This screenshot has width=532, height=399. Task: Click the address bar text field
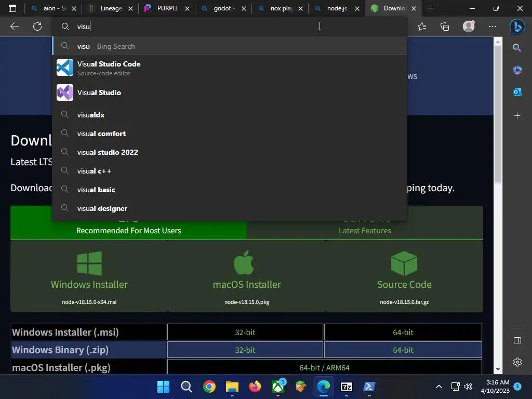click(x=229, y=26)
